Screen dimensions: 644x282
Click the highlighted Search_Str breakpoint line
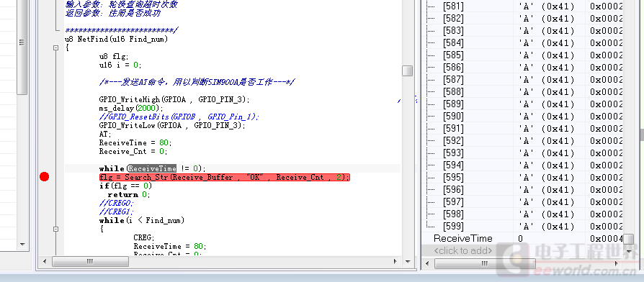[224, 177]
